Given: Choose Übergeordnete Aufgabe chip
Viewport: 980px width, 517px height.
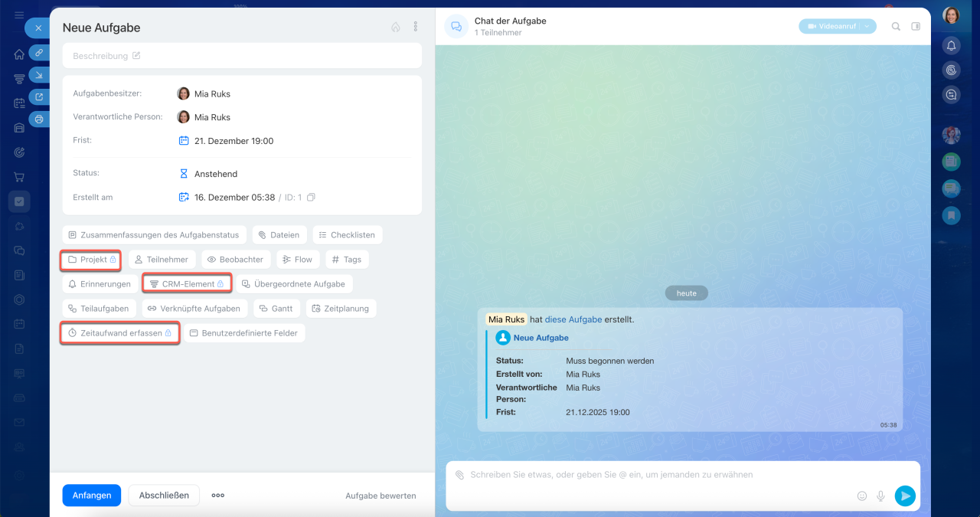Looking at the screenshot, I should pyautogui.click(x=294, y=284).
